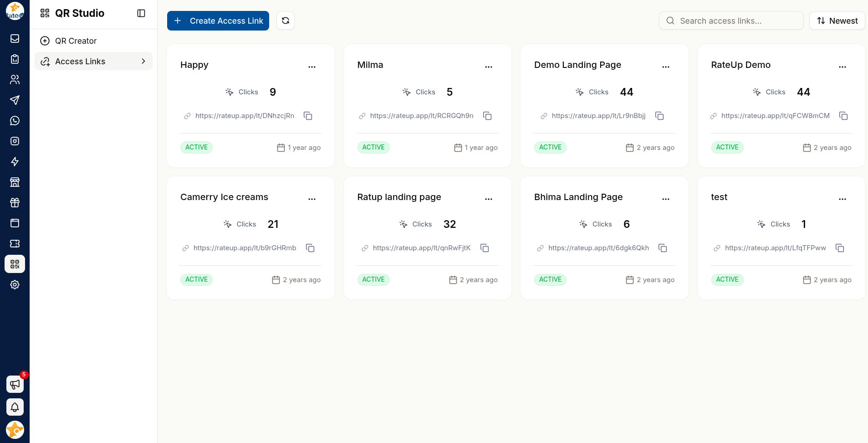Open the lightning bolt automation icon
868x443 pixels.
(x=15, y=162)
